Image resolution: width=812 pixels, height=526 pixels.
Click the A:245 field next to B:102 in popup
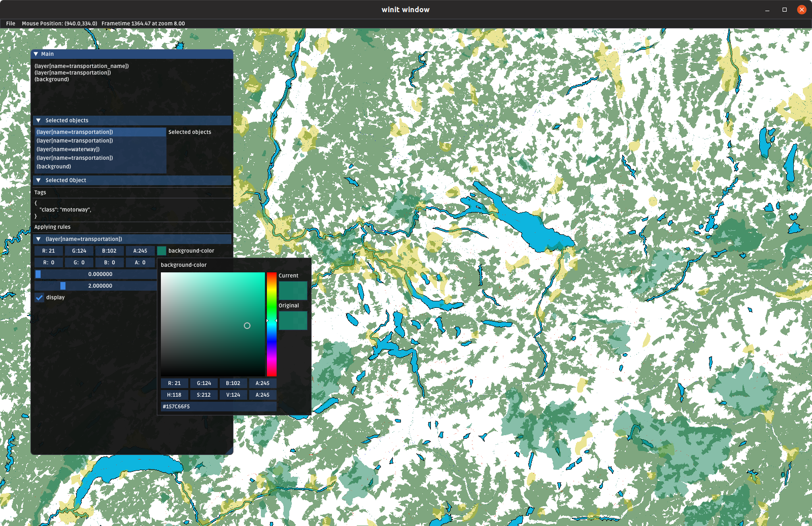pos(262,383)
